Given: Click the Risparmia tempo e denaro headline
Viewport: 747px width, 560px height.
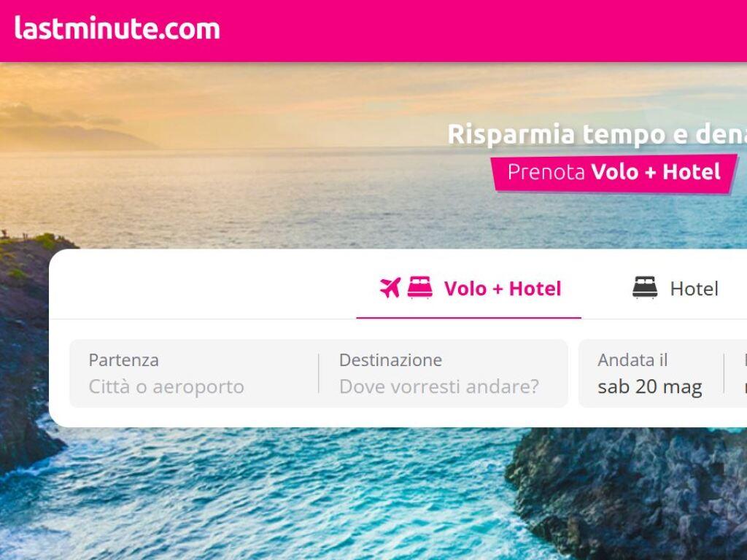Looking at the screenshot, I should pyautogui.click(x=597, y=134).
